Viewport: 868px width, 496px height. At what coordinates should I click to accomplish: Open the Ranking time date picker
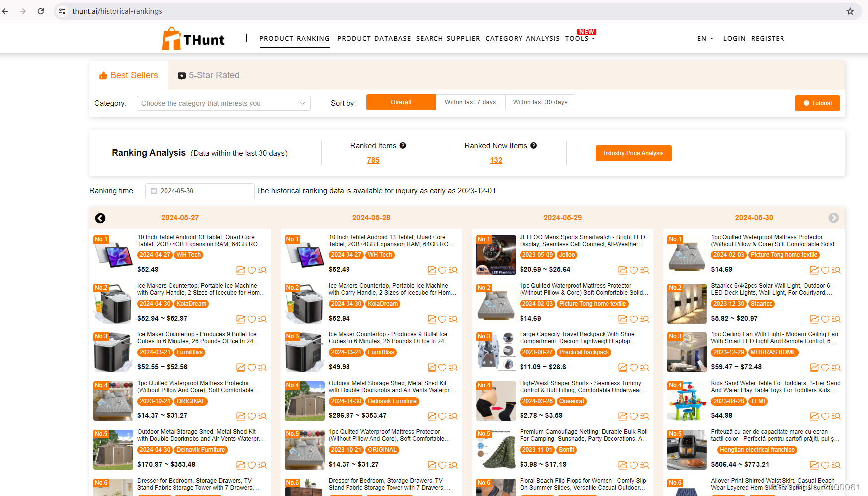pyautogui.click(x=200, y=191)
